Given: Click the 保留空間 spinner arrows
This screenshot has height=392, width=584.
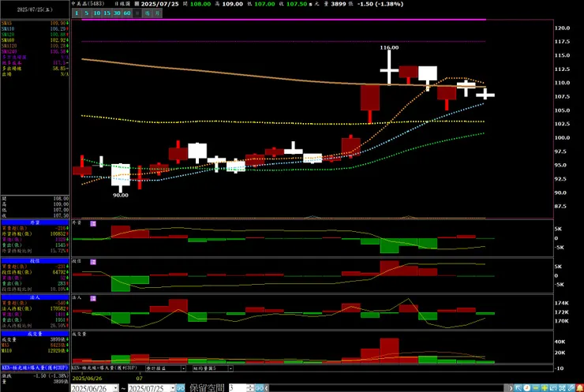Looking at the screenshot, I should (250, 388).
